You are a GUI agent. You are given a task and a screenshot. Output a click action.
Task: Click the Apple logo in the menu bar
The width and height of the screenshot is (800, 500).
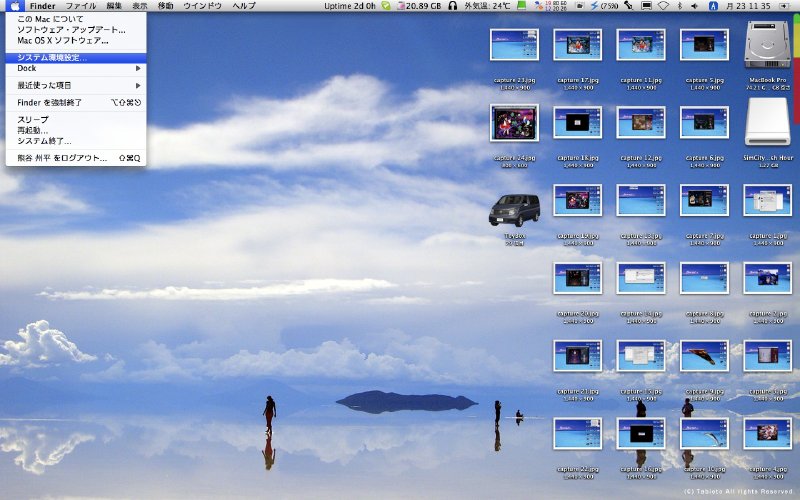tap(15, 6)
